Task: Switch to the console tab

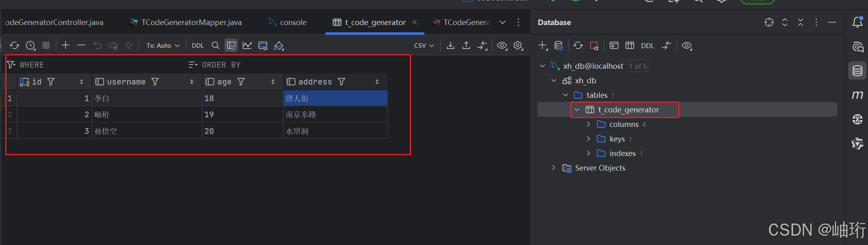Action: [x=293, y=22]
